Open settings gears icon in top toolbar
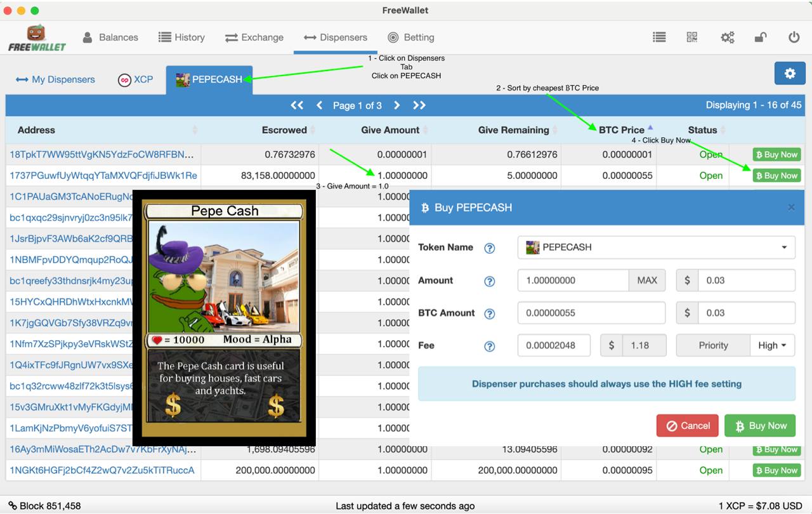 (727, 37)
